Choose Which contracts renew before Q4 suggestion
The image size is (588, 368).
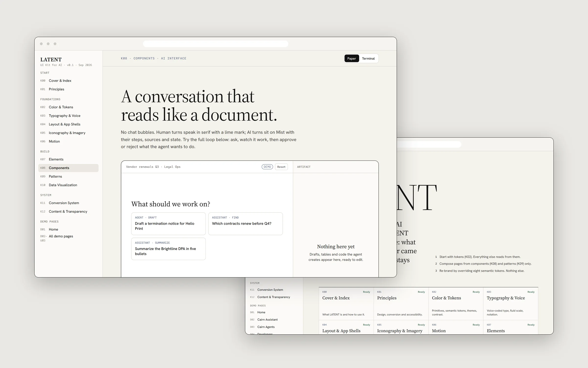pos(245,224)
